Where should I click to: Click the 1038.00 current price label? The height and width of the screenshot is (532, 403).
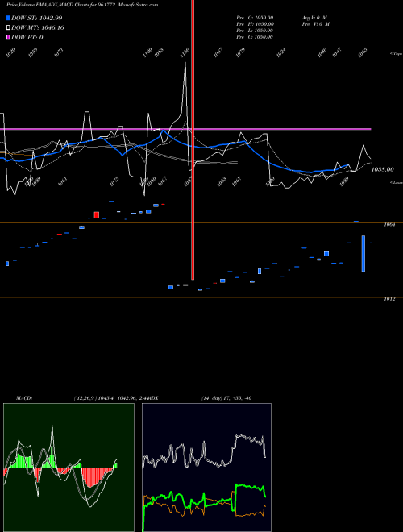(x=383, y=169)
